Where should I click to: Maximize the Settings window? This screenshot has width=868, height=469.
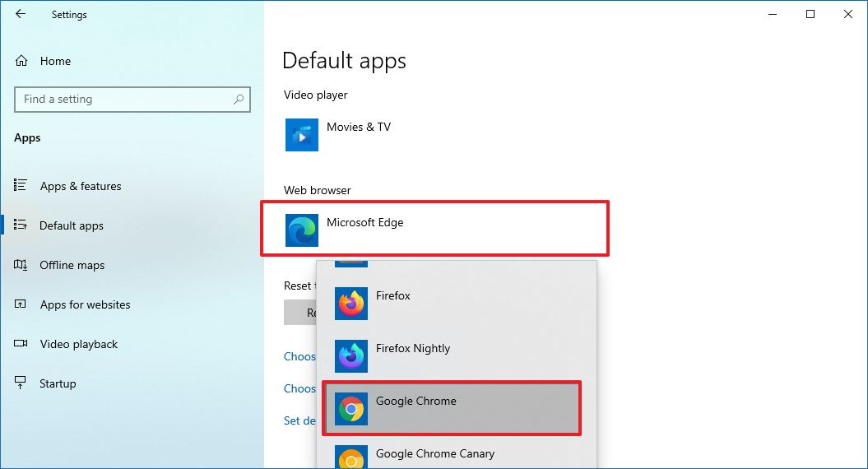[x=810, y=14]
